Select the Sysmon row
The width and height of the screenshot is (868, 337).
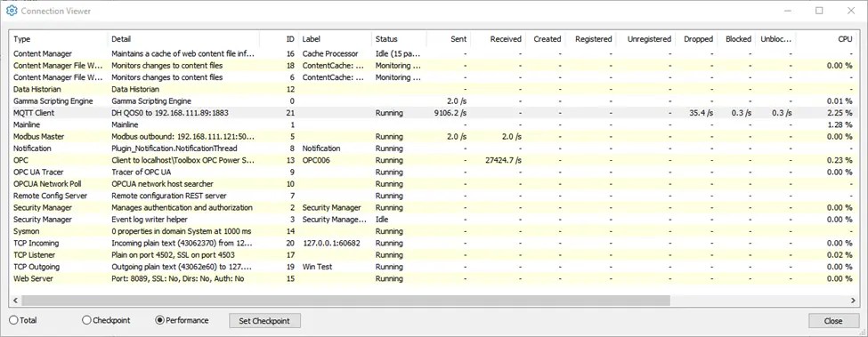434,231
